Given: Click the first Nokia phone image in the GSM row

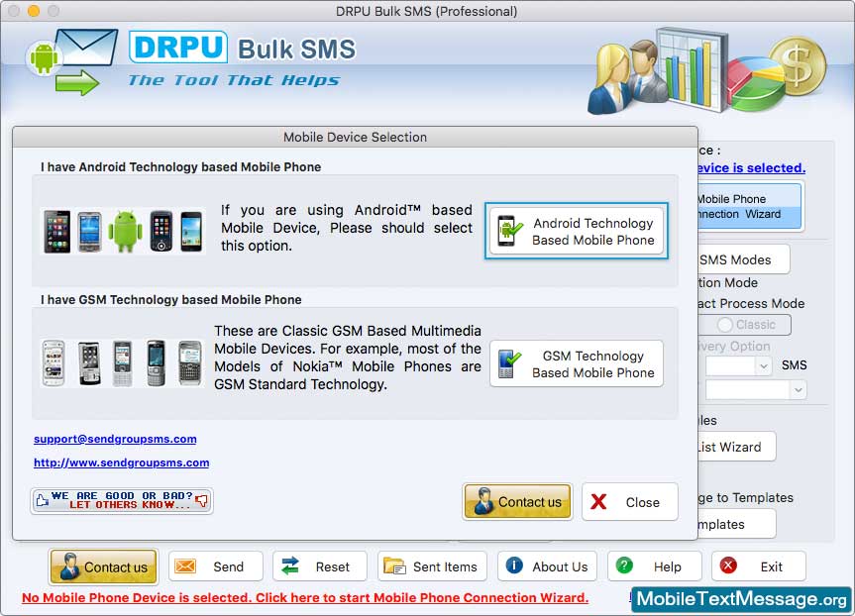Looking at the screenshot, I should point(53,363).
